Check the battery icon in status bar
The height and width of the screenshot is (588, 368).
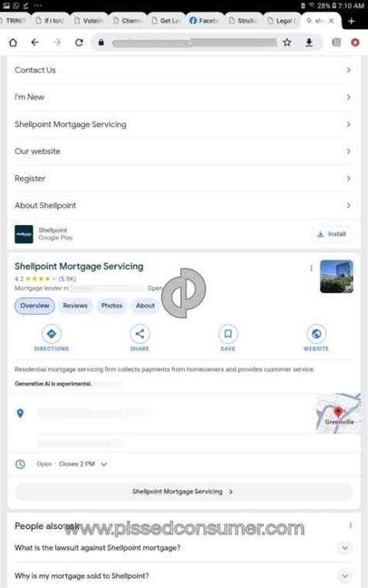click(335, 5)
